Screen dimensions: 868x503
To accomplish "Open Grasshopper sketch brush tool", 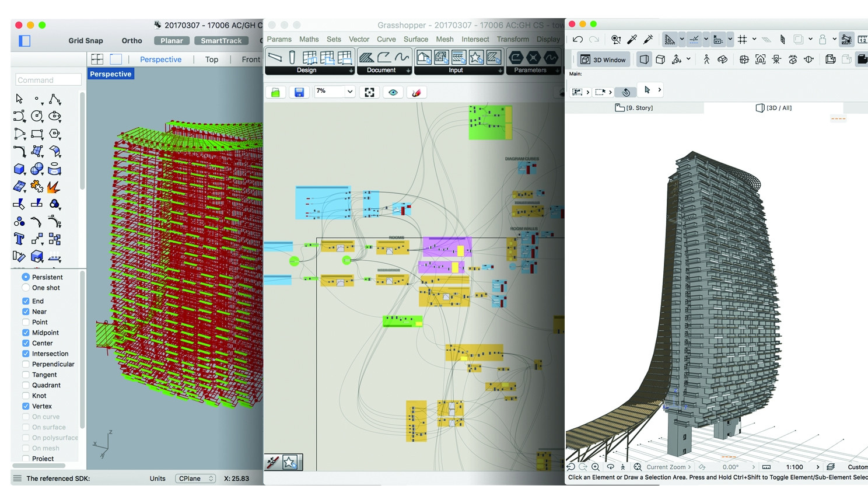I will pyautogui.click(x=416, y=92).
